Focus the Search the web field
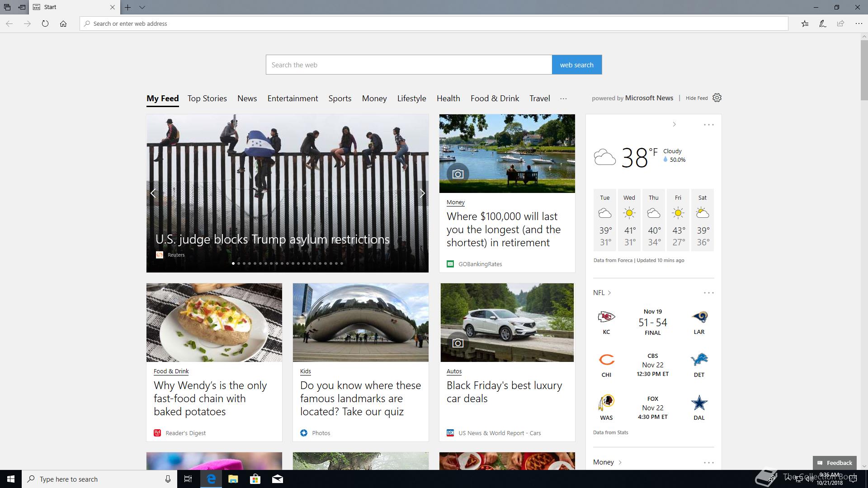 pyautogui.click(x=409, y=65)
